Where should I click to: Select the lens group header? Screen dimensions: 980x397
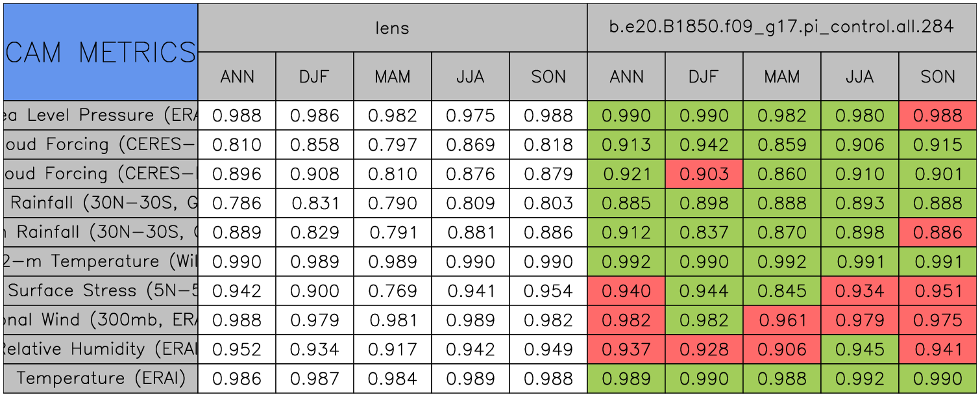[392, 27]
